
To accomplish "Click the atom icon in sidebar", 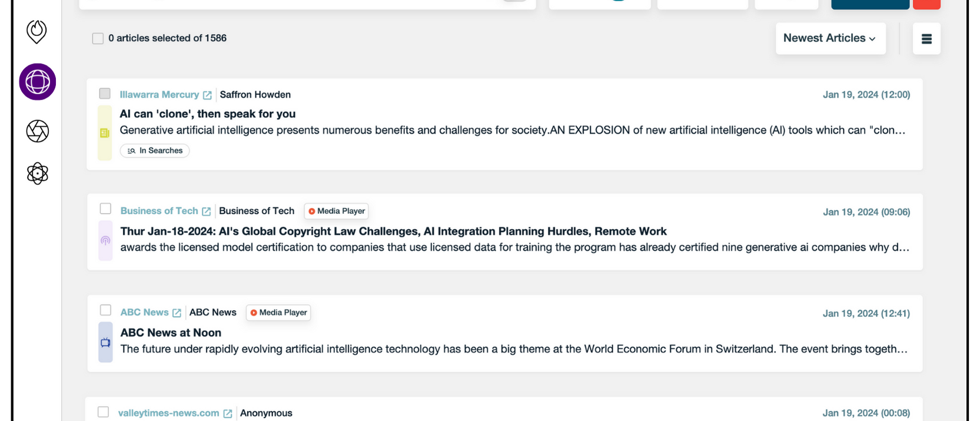I will (x=38, y=174).
